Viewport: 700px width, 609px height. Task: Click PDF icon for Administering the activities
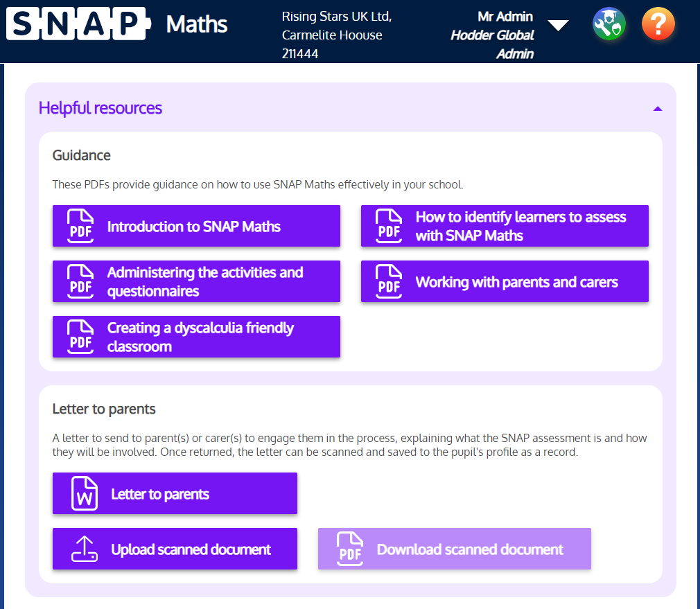pyautogui.click(x=81, y=281)
